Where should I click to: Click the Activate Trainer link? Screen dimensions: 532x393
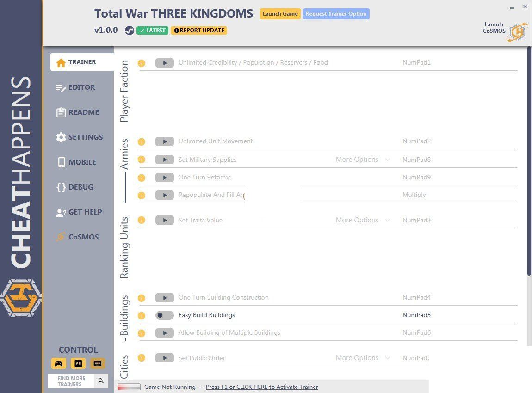(x=262, y=387)
